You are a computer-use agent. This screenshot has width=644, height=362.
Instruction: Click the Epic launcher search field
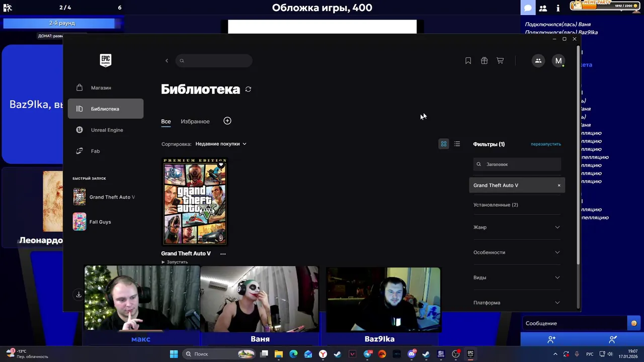pyautogui.click(x=214, y=61)
